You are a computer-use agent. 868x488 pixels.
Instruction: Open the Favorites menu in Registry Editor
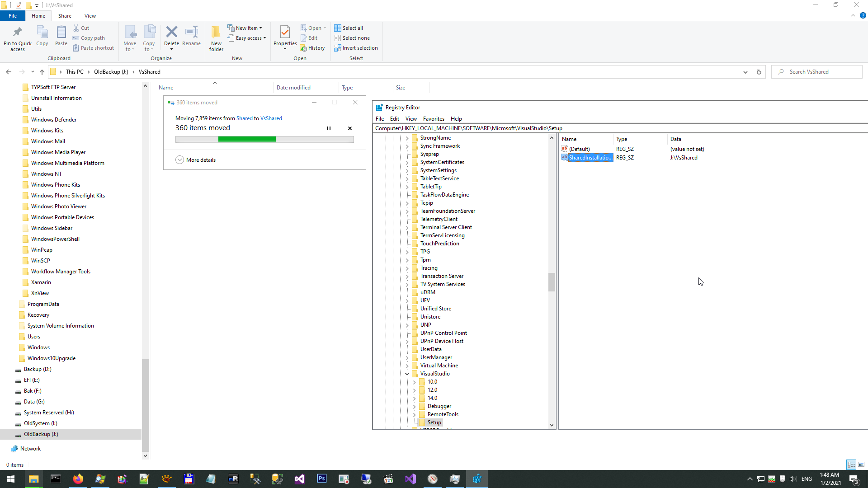433,119
